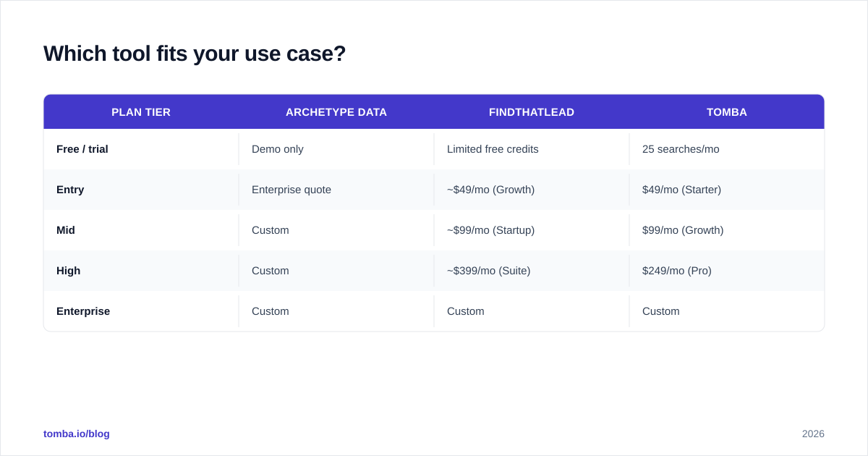Image resolution: width=868 pixels, height=456 pixels.
Task: Click the heading "Which tool fits your use case?"
Action: pyautogui.click(x=195, y=54)
